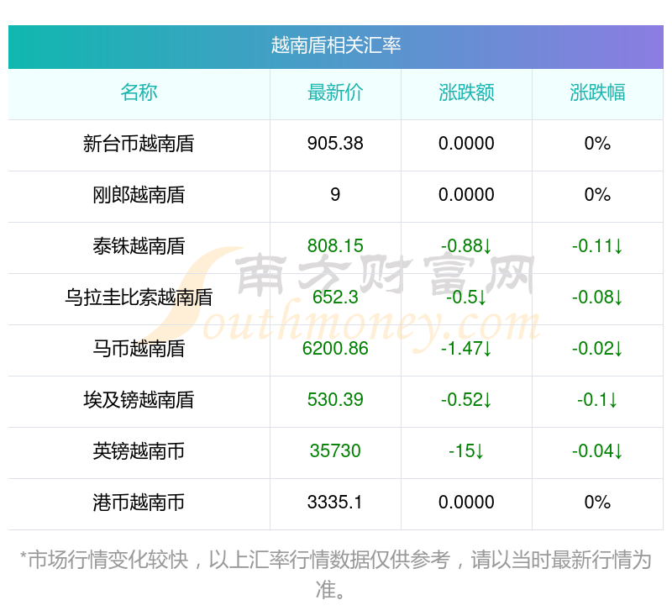The width and height of the screenshot is (672, 616).
Task: Click price 652.3
Action: pos(335,297)
